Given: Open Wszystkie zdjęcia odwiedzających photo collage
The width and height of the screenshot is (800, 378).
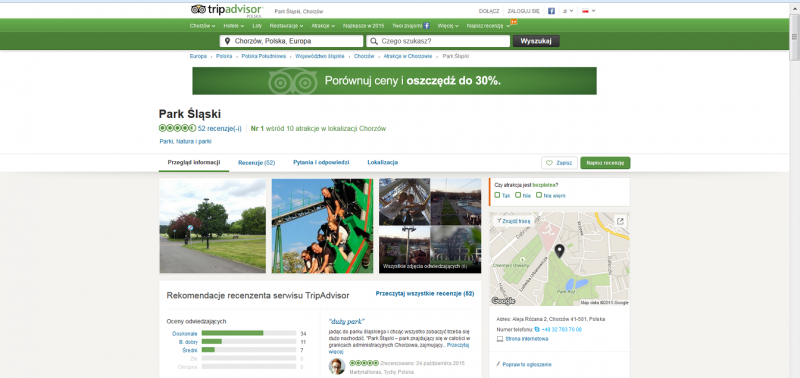Looking at the screenshot, I should pyautogui.click(x=430, y=225).
